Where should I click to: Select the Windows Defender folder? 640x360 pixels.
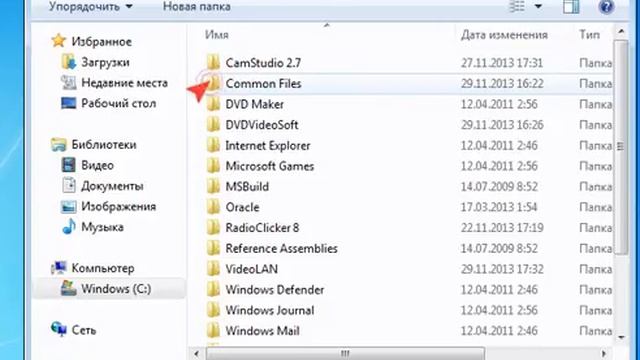(275, 290)
